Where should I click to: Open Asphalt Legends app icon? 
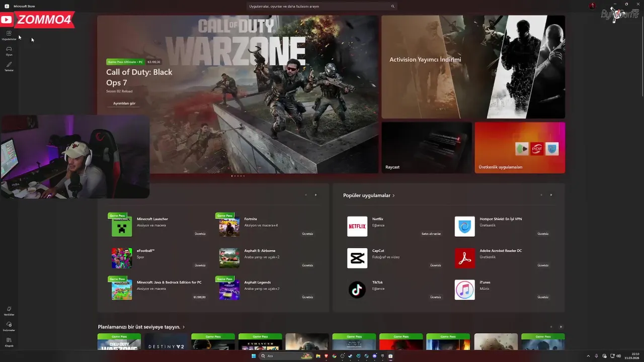pyautogui.click(x=229, y=290)
